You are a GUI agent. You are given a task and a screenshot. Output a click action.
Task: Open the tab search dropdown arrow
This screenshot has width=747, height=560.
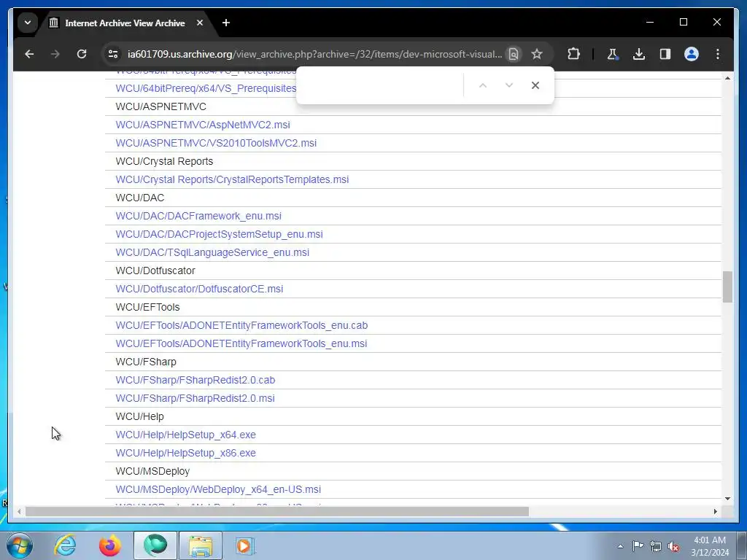point(28,23)
